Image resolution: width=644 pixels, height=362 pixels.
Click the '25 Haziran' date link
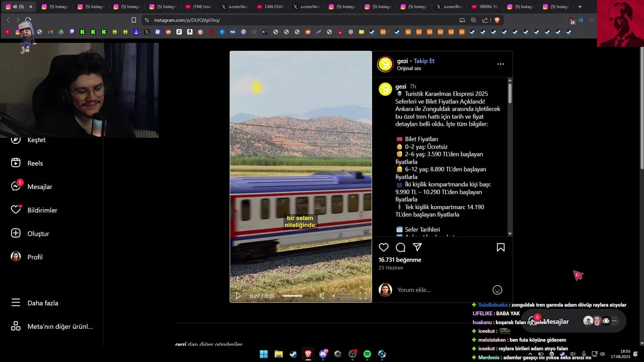(x=390, y=268)
